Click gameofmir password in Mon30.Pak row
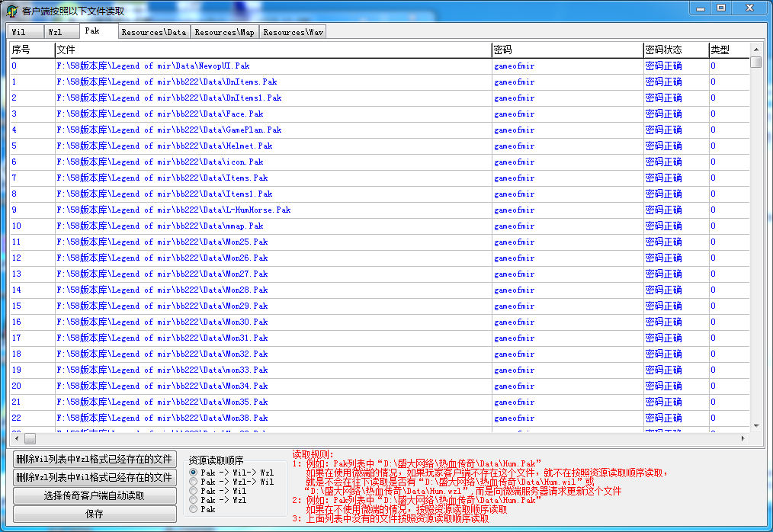The width and height of the screenshot is (773, 532). coord(514,322)
